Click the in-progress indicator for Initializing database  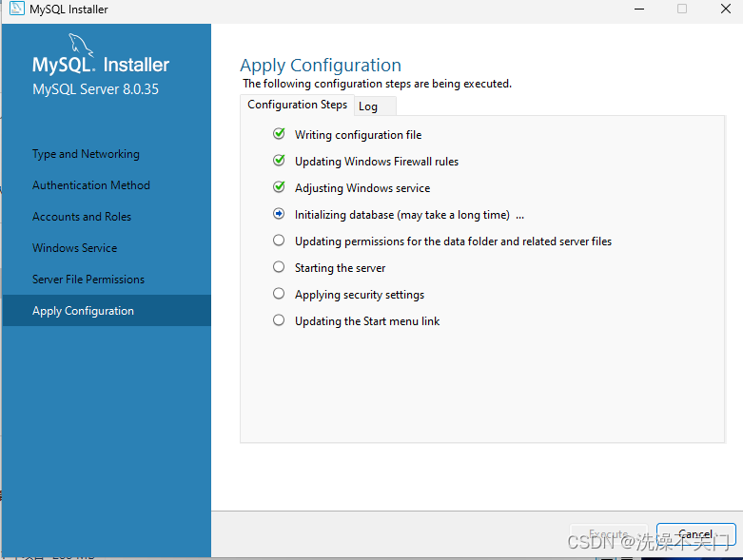point(279,214)
